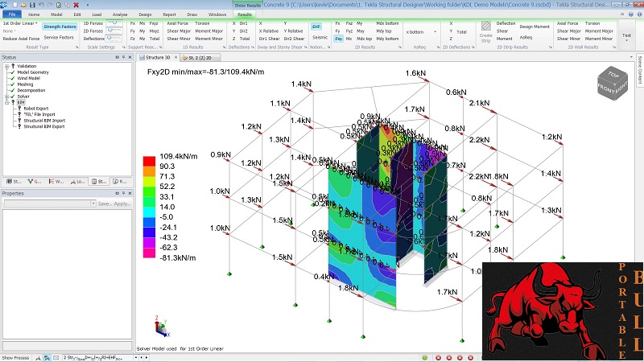Click Moment Major in 1D Results
This screenshot has width=644, height=362.
pyautogui.click(x=209, y=31)
